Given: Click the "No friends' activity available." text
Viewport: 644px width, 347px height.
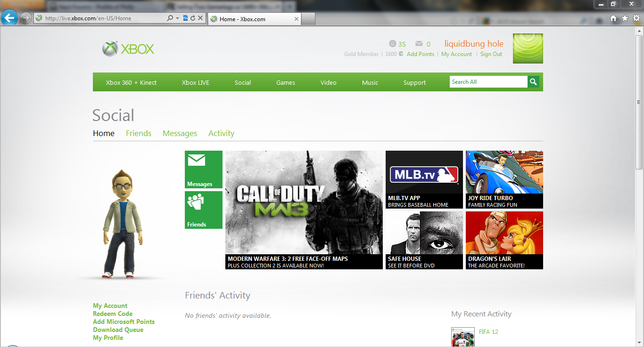Looking at the screenshot, I should click(228, 315).
